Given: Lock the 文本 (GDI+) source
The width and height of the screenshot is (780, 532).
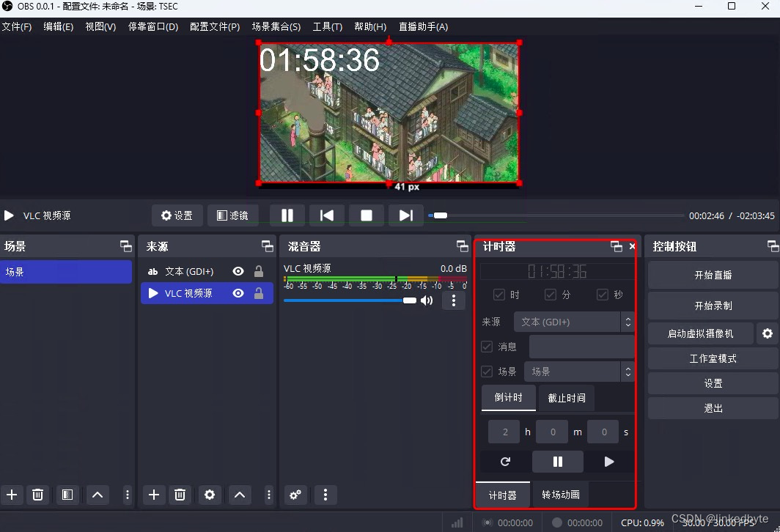Looking at the screenshot, I should point(259,271).
